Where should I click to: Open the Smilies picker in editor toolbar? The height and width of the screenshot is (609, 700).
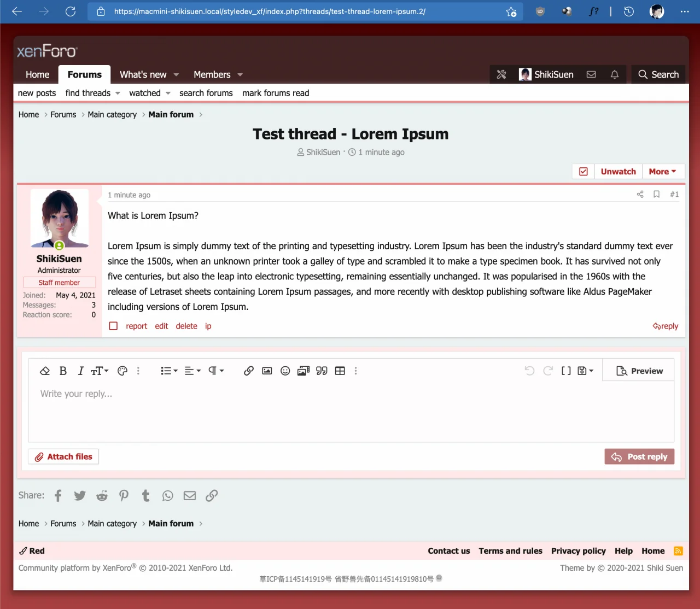click(285, 371)
